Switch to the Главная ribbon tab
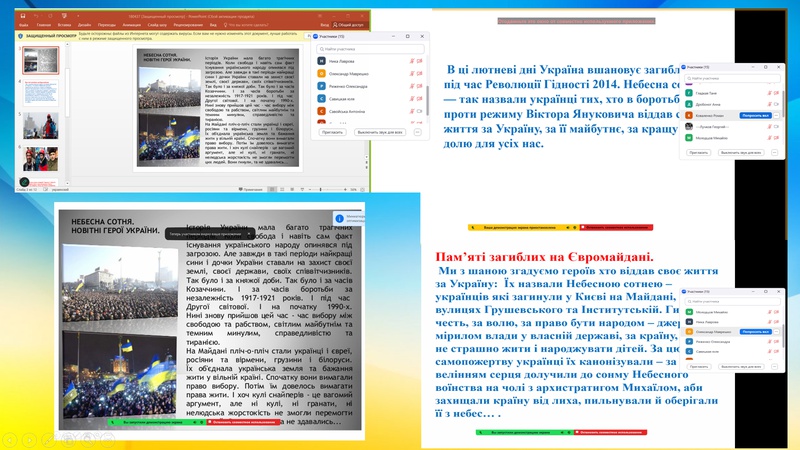The image size is (800, 450). (43, 25)
